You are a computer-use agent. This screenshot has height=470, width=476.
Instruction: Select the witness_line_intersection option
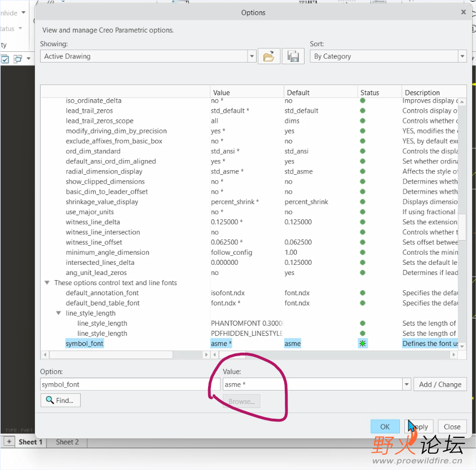pyautogui.click(x=103, y=232)
